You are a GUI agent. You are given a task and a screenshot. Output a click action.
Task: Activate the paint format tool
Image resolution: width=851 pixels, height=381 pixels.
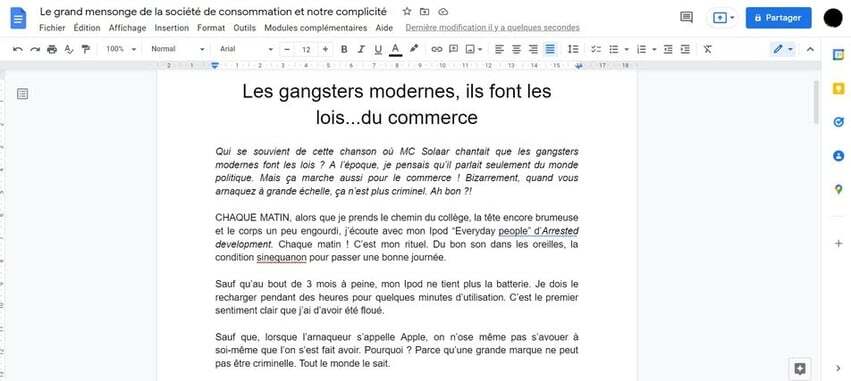[85, 49]
